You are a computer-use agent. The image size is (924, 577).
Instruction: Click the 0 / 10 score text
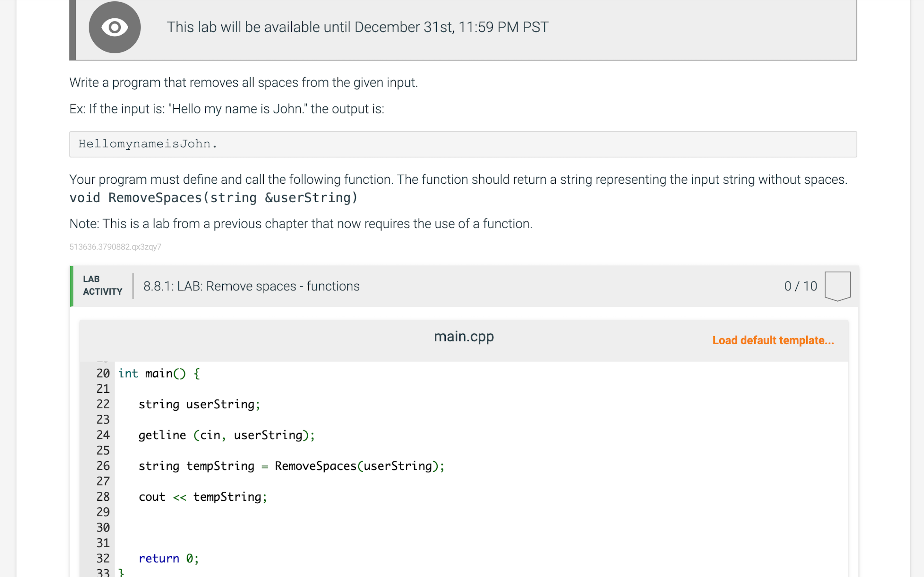tap(800, 286)
